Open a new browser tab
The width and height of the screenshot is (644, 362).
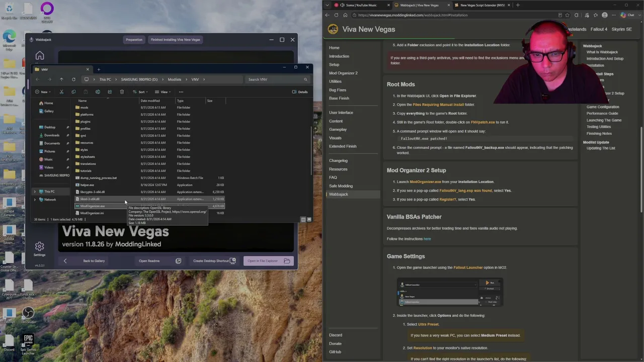518,5
